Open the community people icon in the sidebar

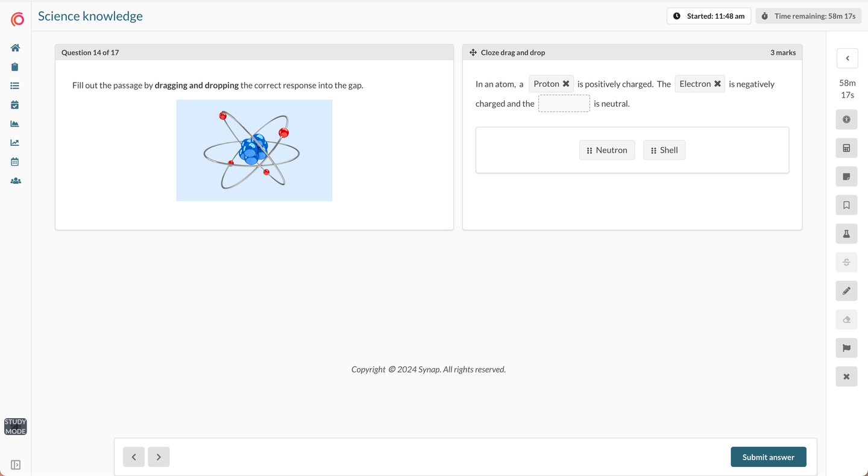click(x=15, y=181)
